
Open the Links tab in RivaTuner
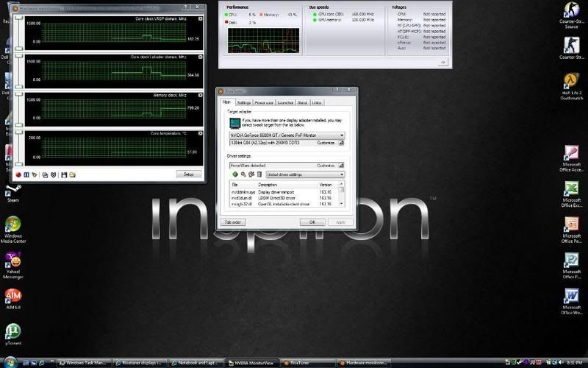316,102
